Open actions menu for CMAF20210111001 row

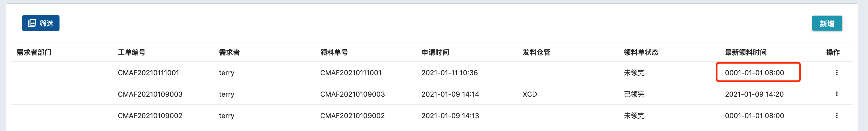[836, 72]
